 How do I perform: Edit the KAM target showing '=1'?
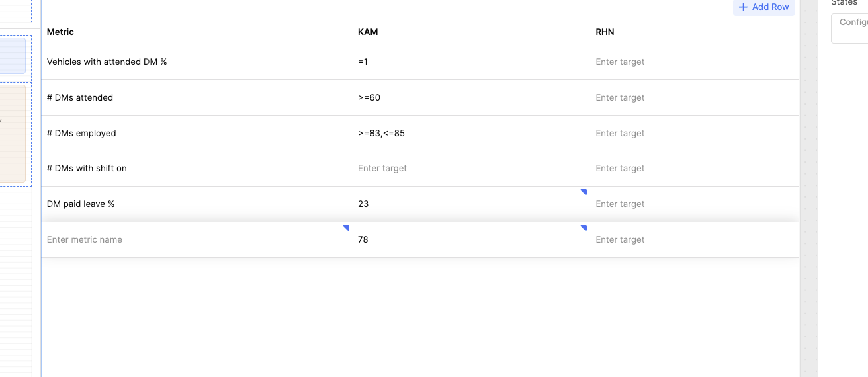(363, 62)
